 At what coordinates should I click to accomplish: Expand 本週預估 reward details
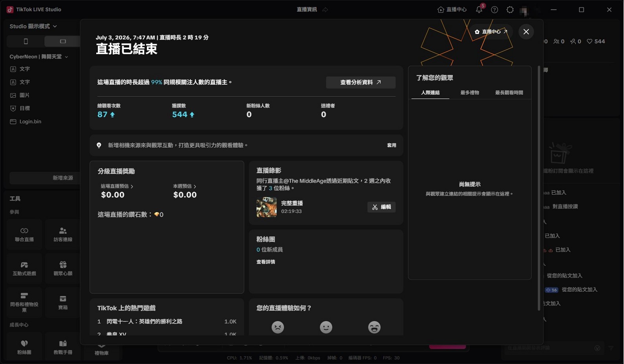point(185,186)
